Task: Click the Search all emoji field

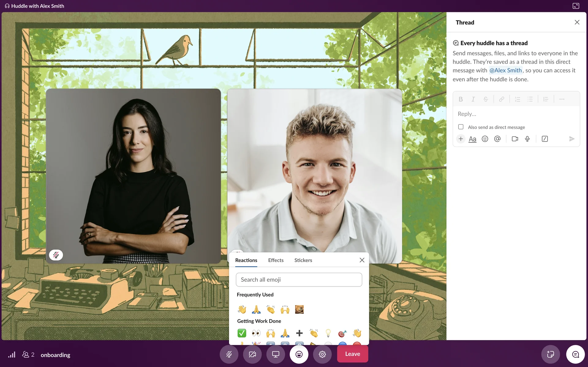Action: [299, 279]
